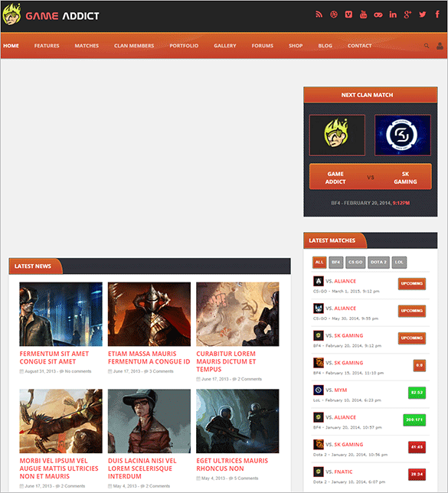
Task: Filter latest matches by CS:GO
Action: tap(355, 263)
